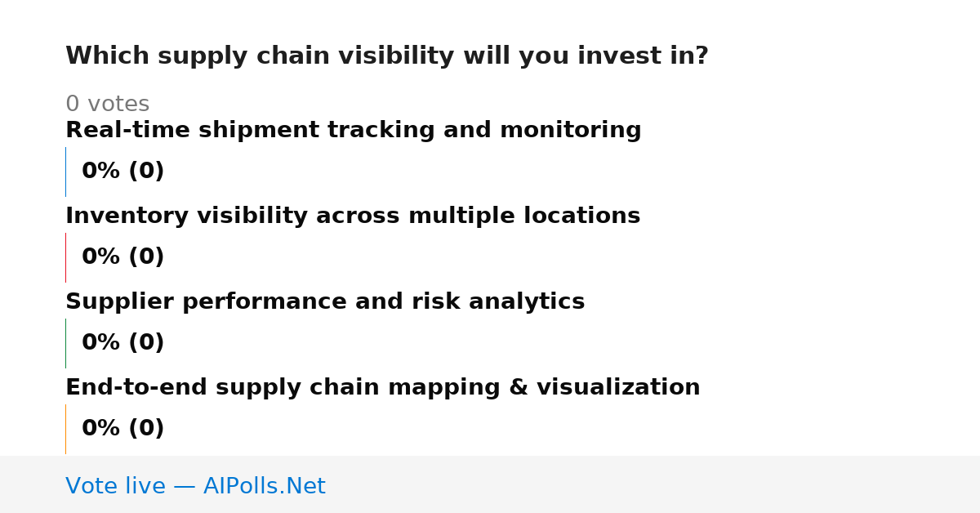Pick 'Supplier performance and risk analytics' option
Viewport: 980px width, 513px height.
325,302
